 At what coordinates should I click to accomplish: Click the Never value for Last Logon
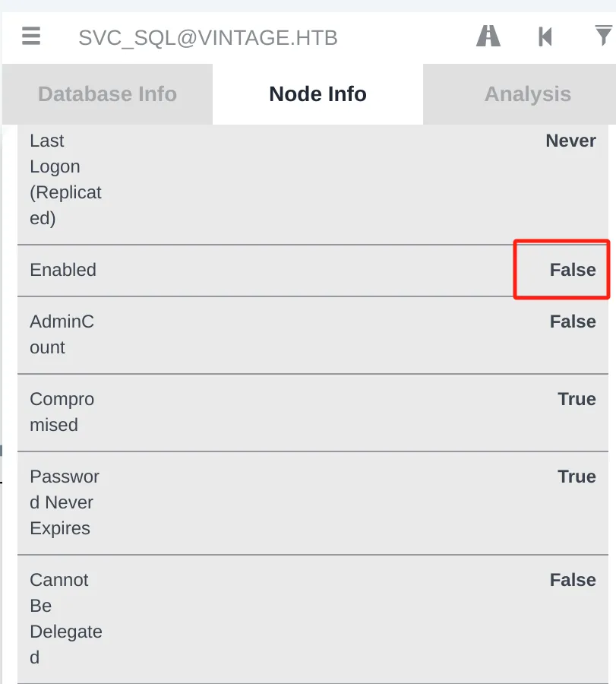570,141
